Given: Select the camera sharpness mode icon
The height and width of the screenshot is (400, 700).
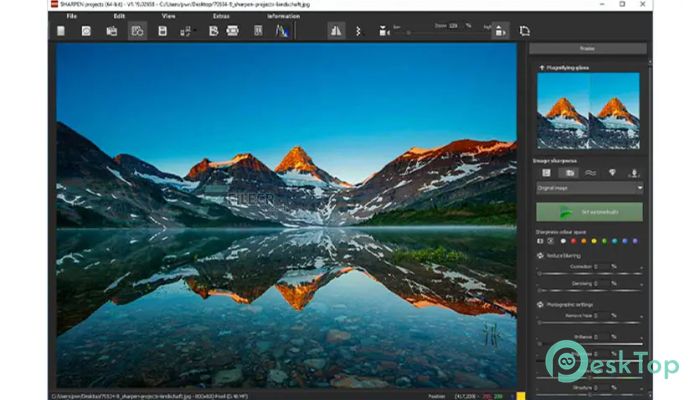Looking at the screenshot, I should [571, 172].
